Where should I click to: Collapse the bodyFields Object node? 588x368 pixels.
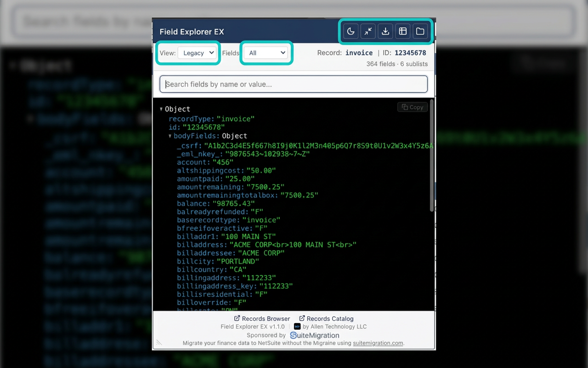tap(170, 136)
